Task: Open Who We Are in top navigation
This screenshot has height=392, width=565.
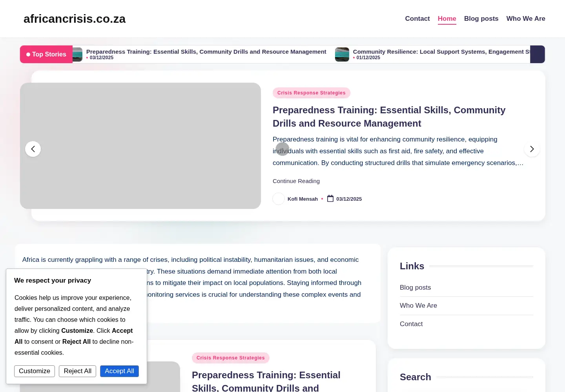Action: [526, 18]
